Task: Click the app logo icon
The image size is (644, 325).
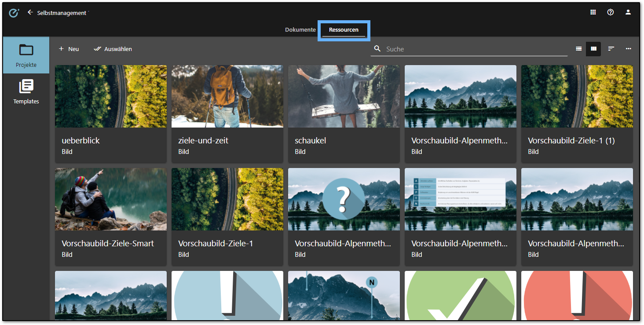Action: [14, 13]
